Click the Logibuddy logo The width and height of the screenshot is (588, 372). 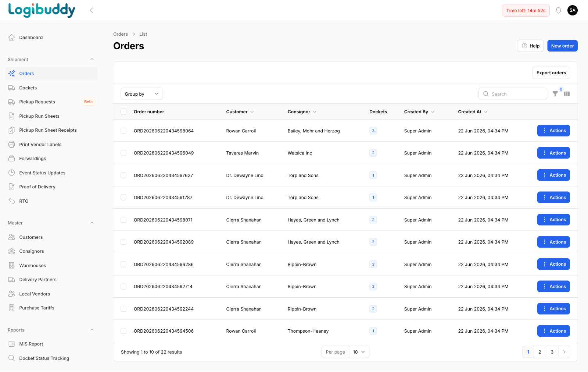[x=42, y=10]
